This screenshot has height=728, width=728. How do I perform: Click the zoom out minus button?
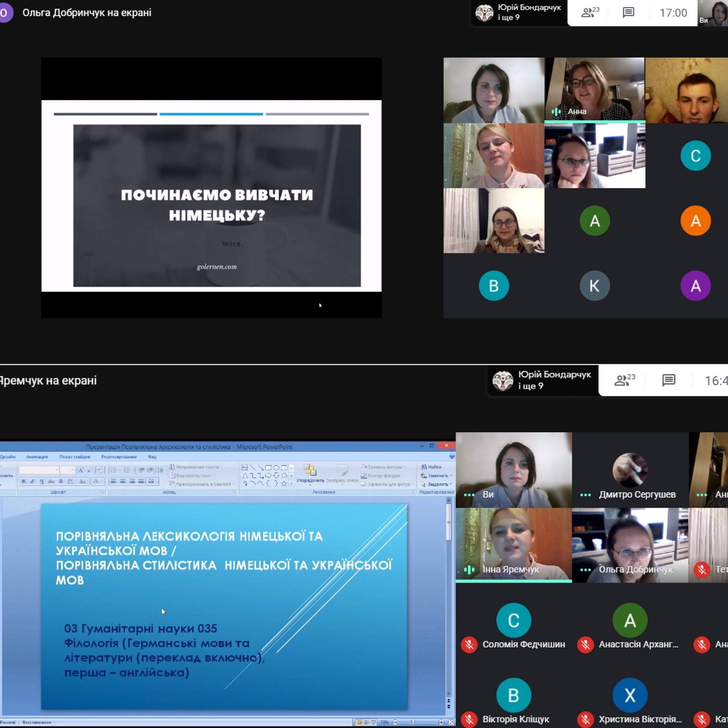[395, 722]
